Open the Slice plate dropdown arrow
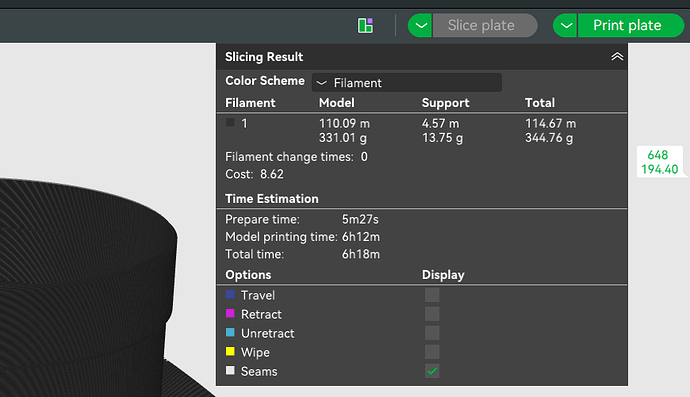 (x=420, y=26)
